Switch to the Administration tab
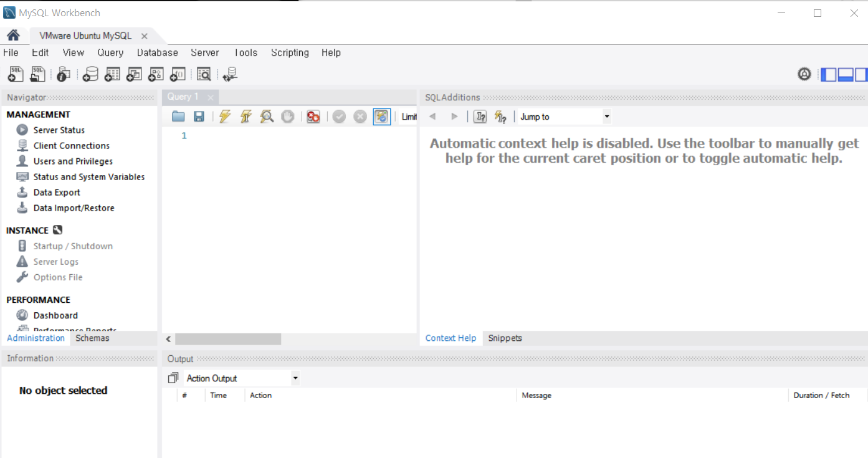 [36, 338]
